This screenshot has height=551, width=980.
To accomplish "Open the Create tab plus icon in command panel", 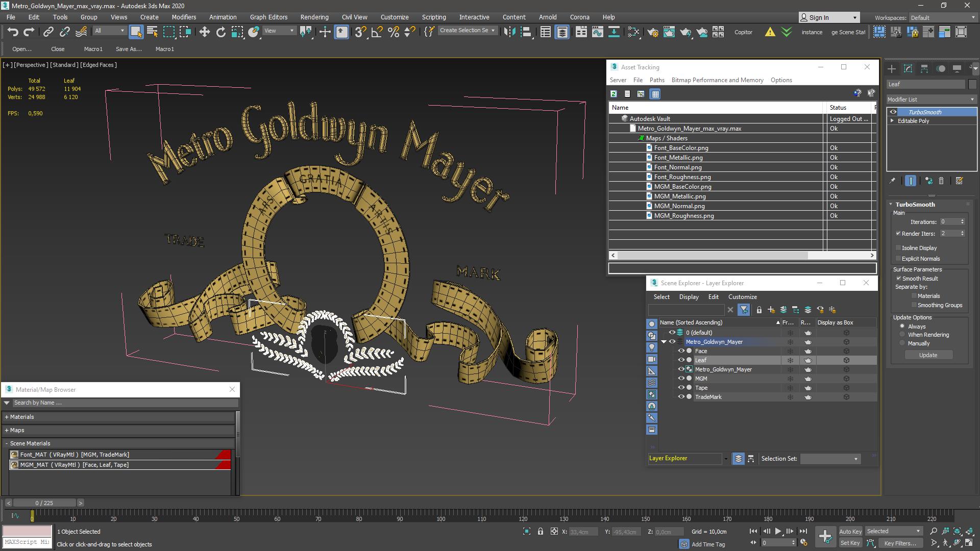I will (892, 68).
